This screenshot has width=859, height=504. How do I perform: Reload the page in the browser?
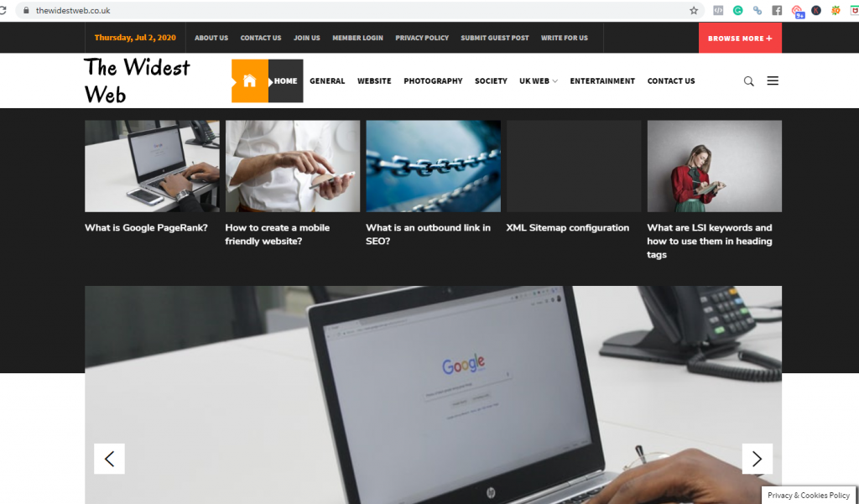tap(3, 10)
